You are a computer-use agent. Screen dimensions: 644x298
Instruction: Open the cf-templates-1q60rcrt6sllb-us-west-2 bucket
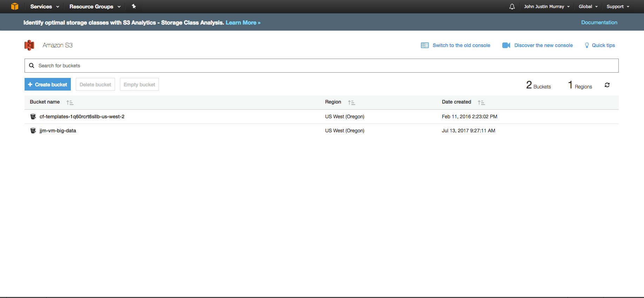82,117
